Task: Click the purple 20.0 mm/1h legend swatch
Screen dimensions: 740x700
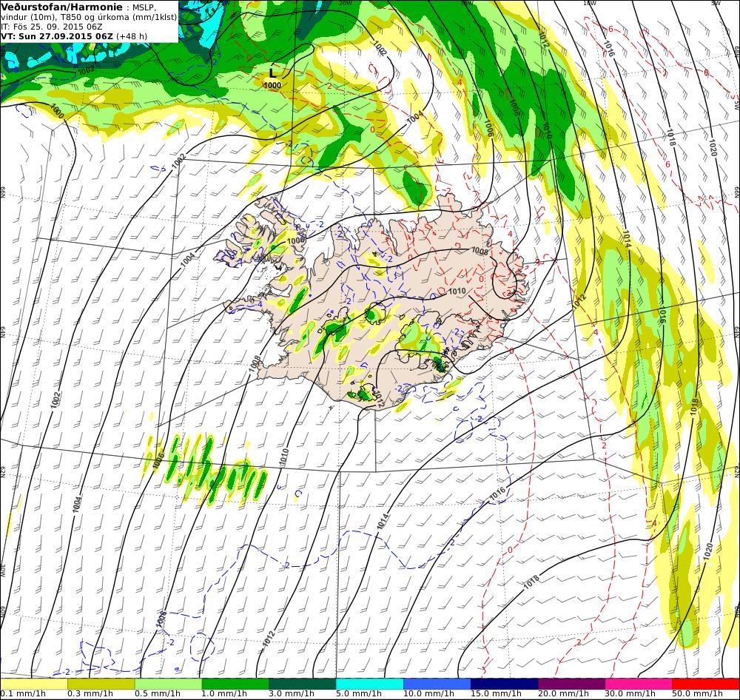Action: tap(571, 684)
